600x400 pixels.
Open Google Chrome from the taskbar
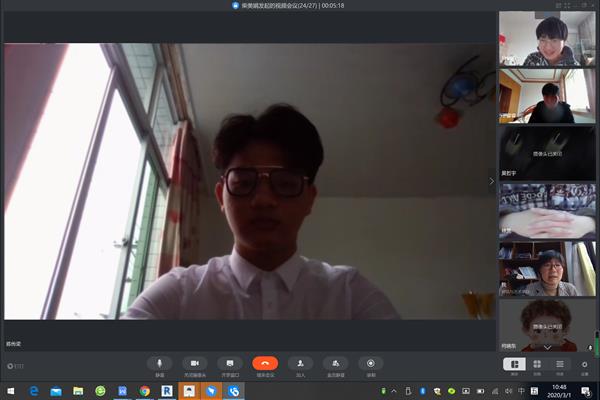click(145, 390)
